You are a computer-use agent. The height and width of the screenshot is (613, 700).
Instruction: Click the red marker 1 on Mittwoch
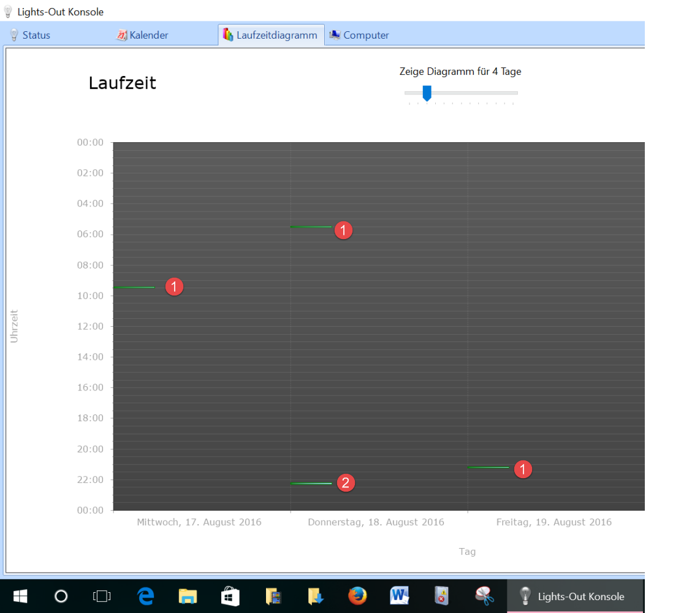pos(175,286)
